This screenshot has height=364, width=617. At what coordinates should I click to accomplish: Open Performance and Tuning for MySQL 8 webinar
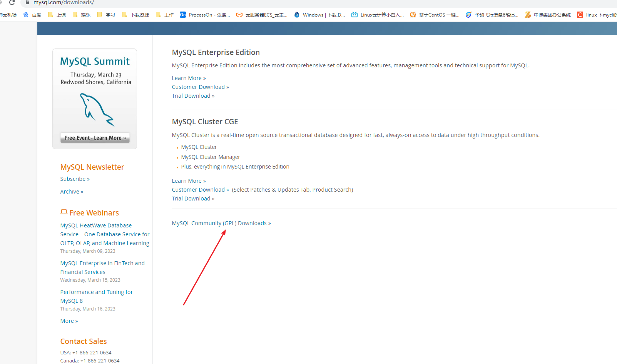coord(97,296)
